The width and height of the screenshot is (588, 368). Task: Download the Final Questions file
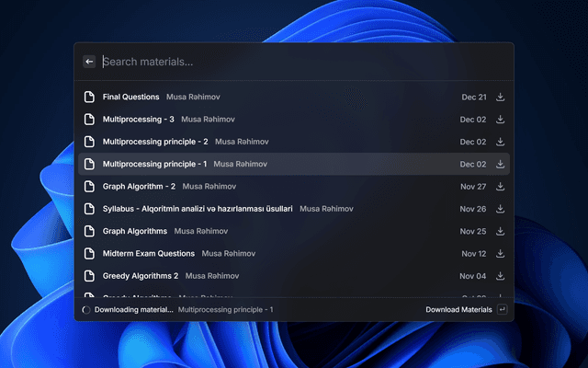(501, 97)
